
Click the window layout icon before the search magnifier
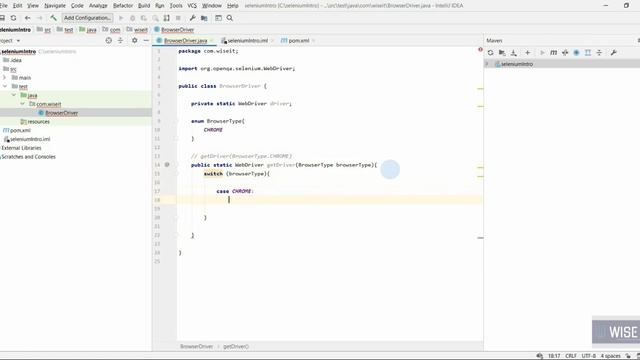[218, 18]
